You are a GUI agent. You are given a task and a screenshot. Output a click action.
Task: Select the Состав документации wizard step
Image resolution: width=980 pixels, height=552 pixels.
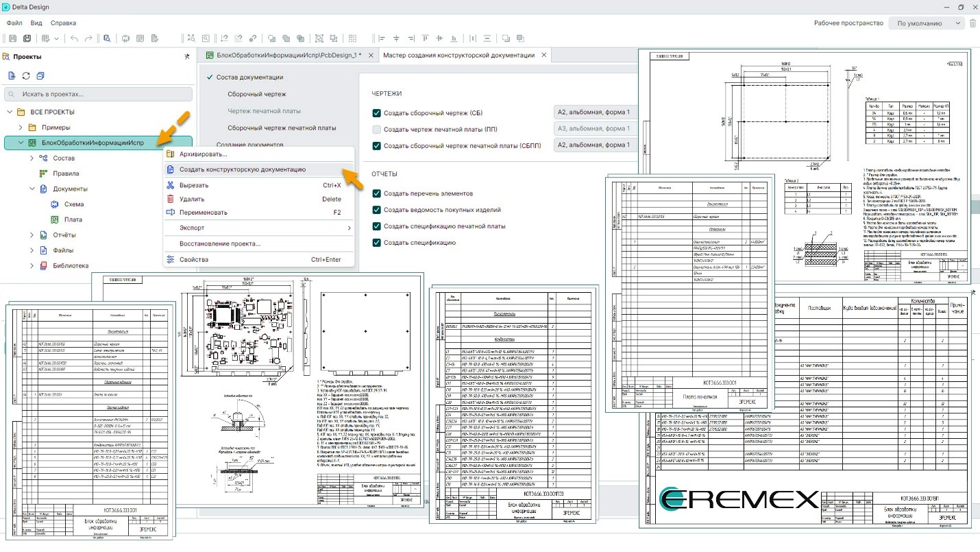(249, 77)
